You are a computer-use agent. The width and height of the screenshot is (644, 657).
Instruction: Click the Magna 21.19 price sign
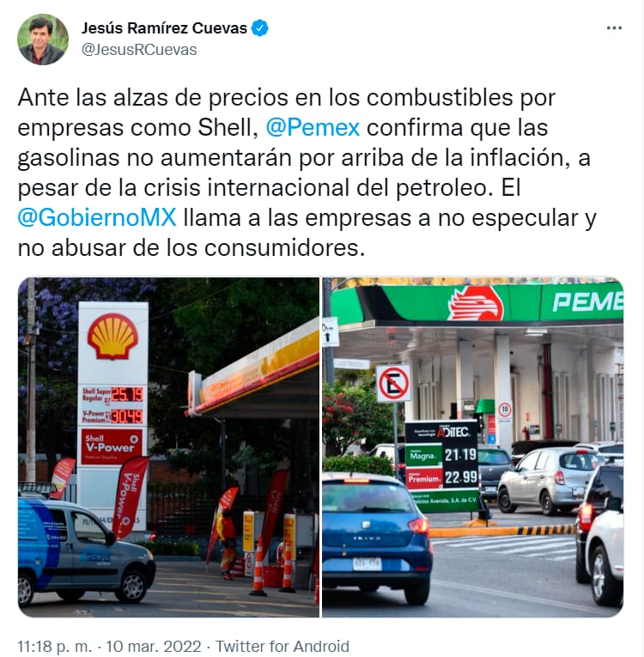point(441,455)
